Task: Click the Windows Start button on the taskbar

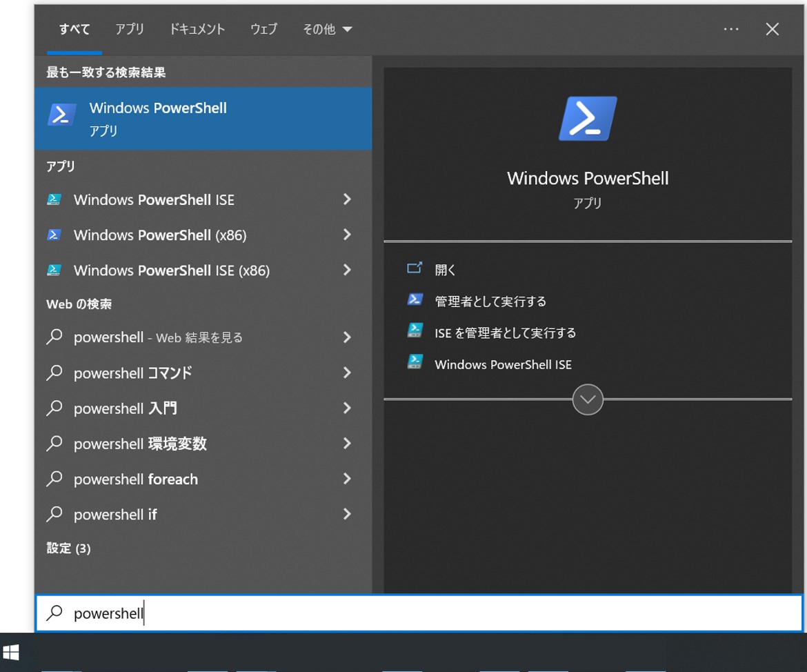Action: tap(12, 653)
